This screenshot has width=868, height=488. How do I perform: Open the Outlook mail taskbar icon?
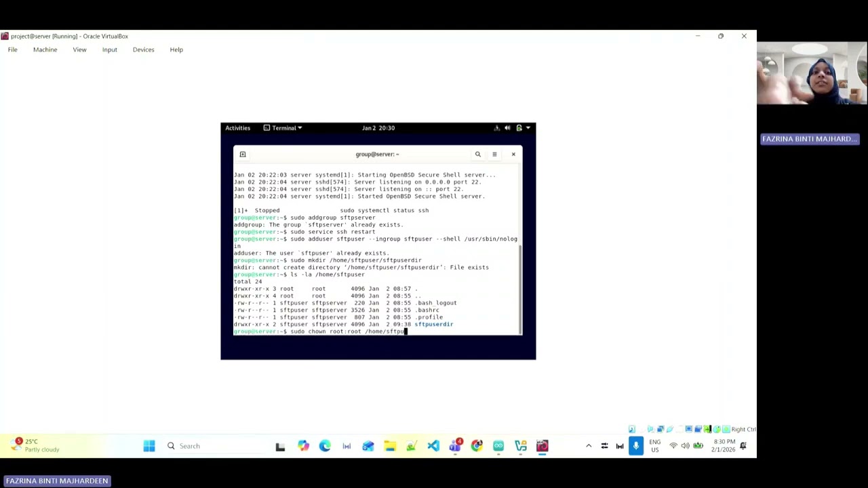pyautogui.click(x=368, y=446)
